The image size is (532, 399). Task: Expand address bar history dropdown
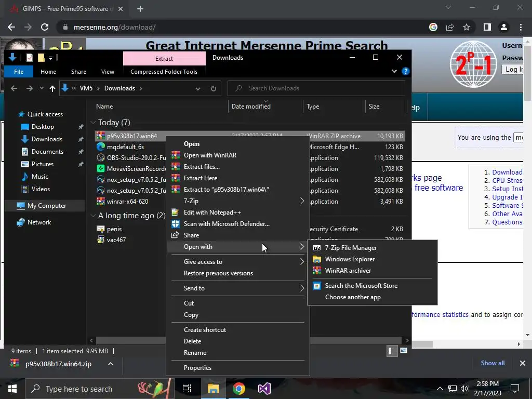(198, 88)
